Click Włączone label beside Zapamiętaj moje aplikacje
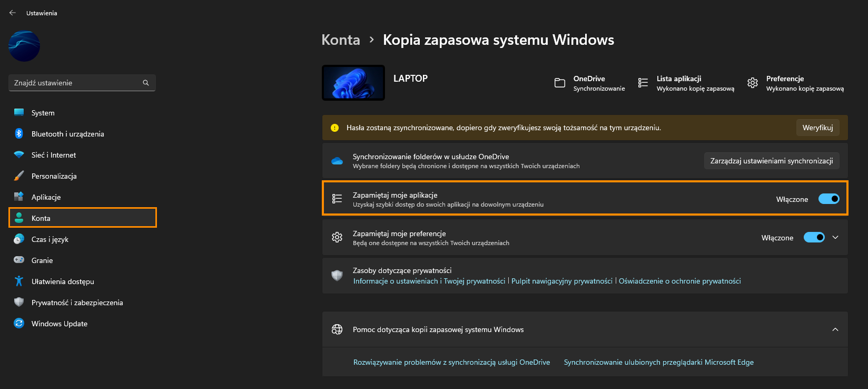Image resolution: width=868 pixels, height=389 pixels. click(x=792, y=199)
